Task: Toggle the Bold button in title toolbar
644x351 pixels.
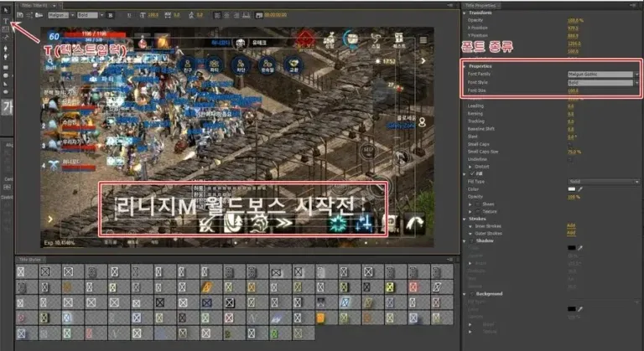Action: click(111, 15)
